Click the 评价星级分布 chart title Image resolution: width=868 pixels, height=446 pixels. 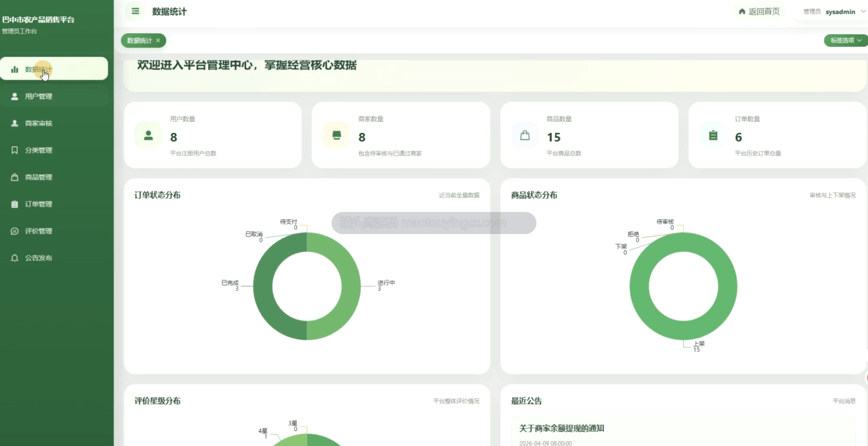tap(157, 401)
